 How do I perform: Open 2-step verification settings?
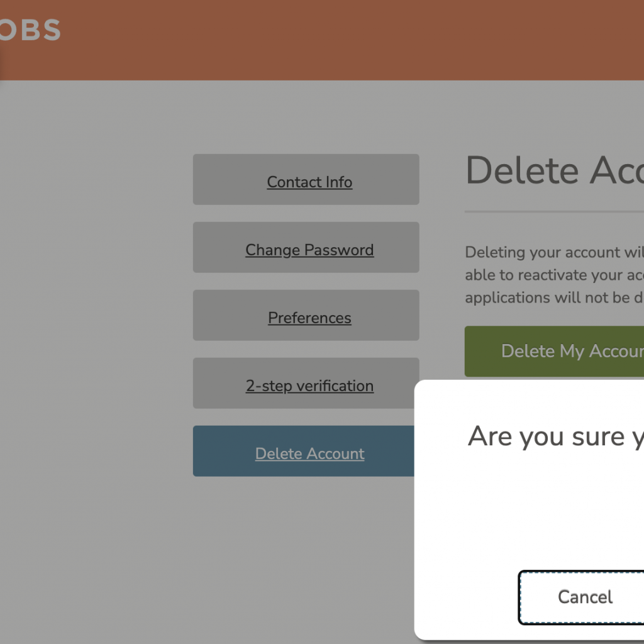point(309,386)
